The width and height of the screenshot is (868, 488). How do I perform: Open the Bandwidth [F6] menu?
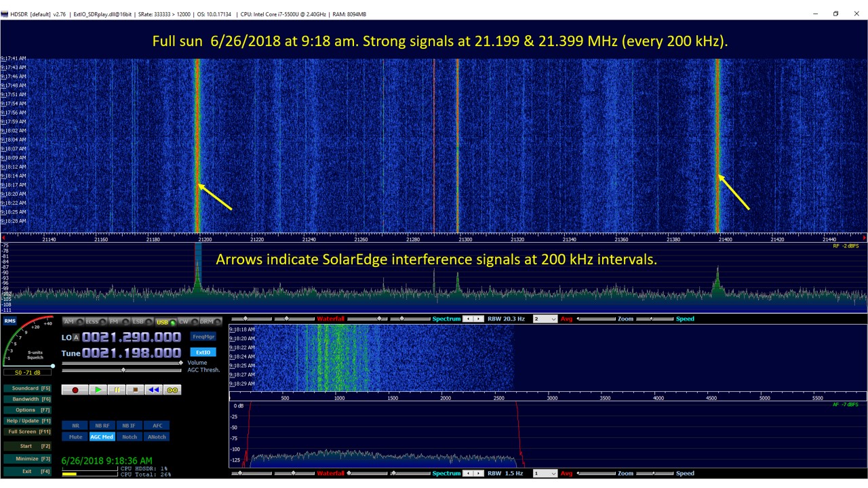click(x=27, y=399)
